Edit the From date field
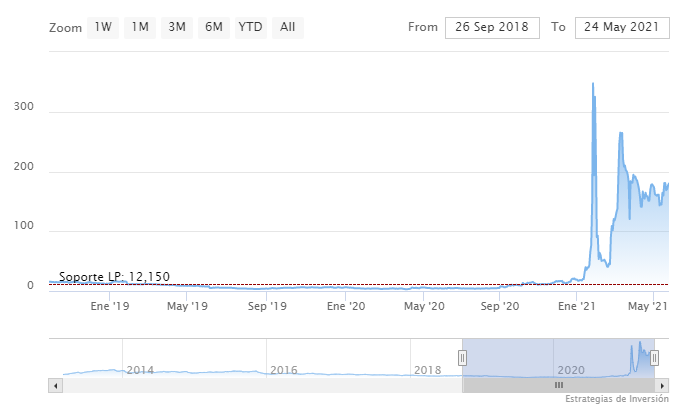Viewport: 683px width, 409px height. 492,27
